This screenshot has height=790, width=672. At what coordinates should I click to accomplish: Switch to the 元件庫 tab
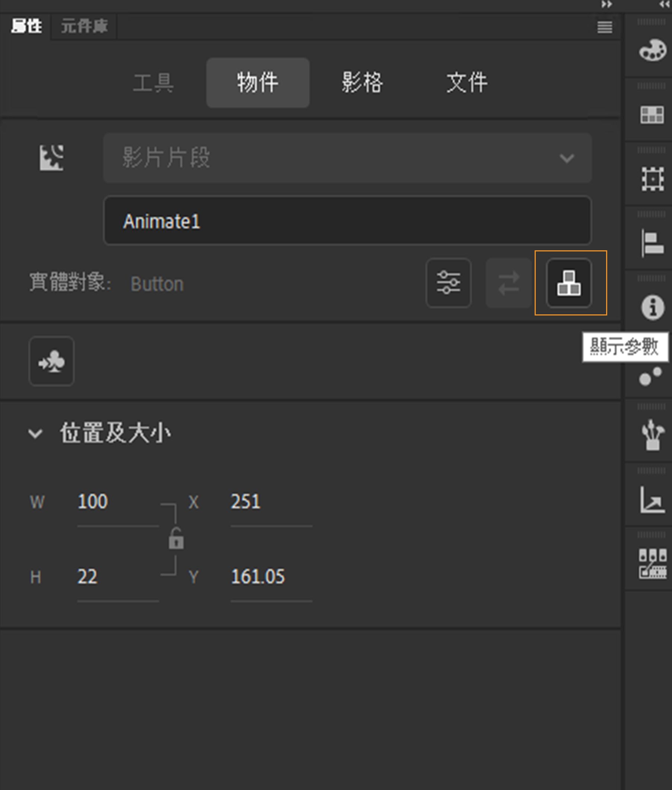[x=84, y=26]
